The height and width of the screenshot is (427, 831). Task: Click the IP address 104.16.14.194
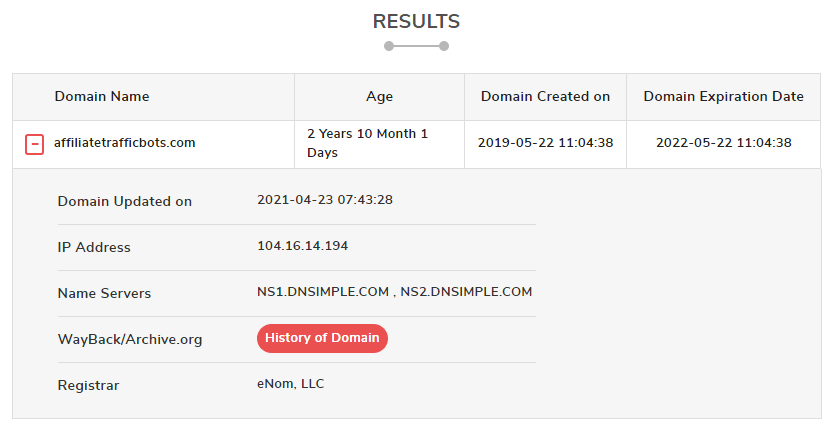303,246
